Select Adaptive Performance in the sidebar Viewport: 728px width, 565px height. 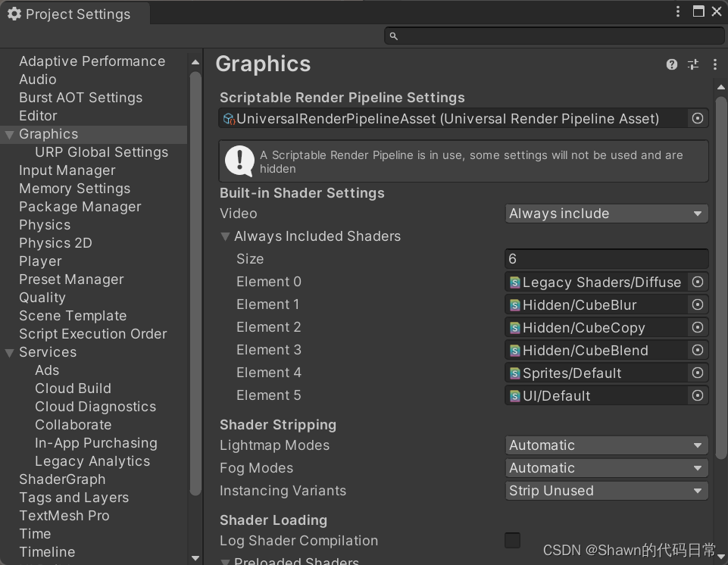[x=92, y=61]
